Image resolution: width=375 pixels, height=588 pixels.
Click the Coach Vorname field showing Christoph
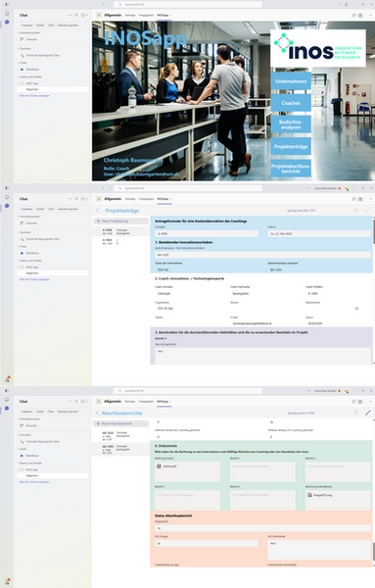[188, 294]
